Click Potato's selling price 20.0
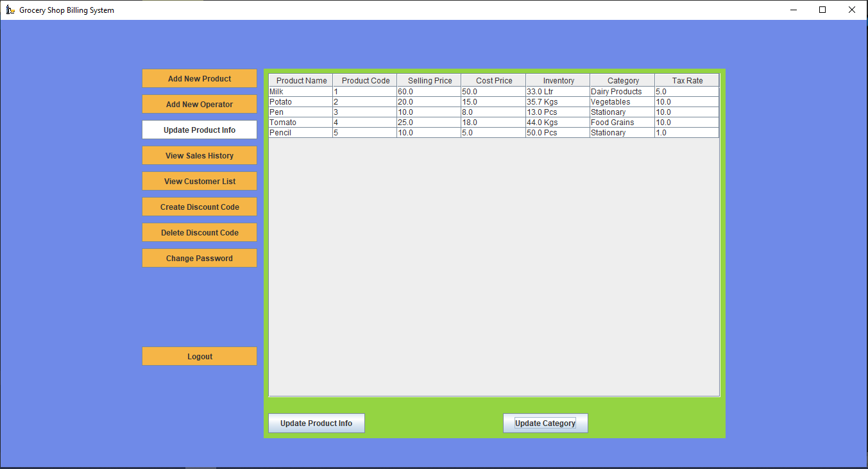Viewport: 868px width, 469px height. (429, 102)
